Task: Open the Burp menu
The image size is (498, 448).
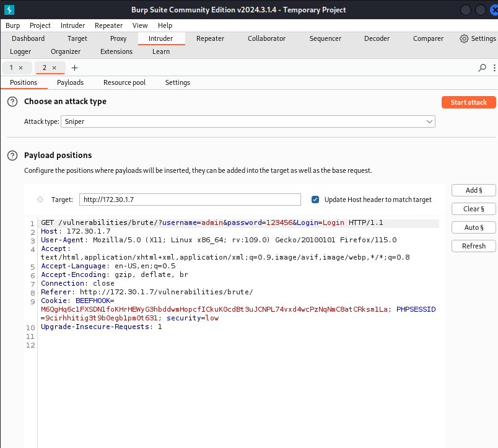Action: 13,25
